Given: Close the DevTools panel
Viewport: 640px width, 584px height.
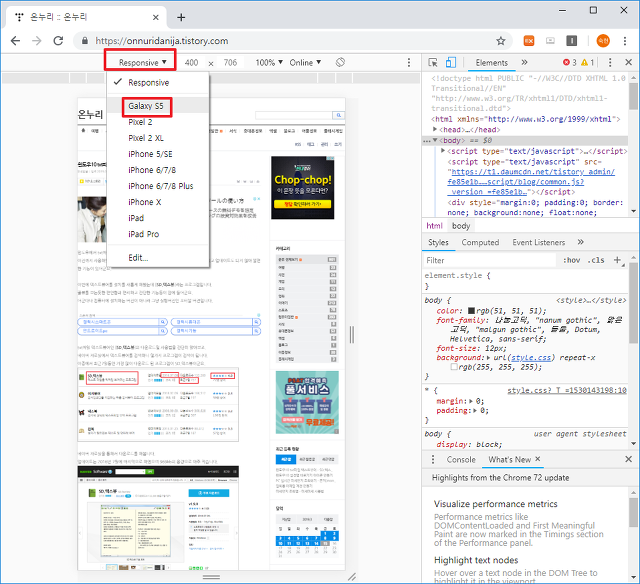Looking at the screenshot, I should point(629,62).
